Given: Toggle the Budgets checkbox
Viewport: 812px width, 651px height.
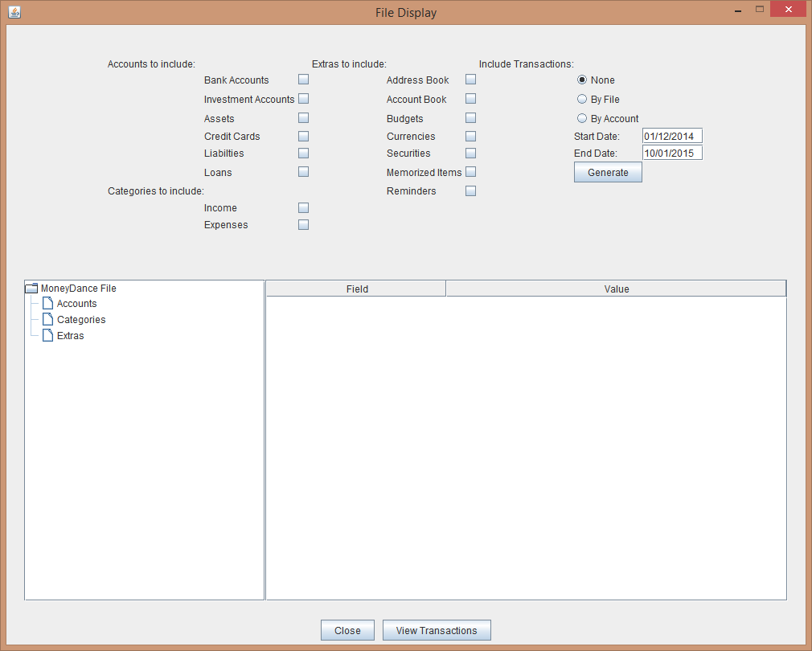Looking at the screenshot, I should point(471,118).
